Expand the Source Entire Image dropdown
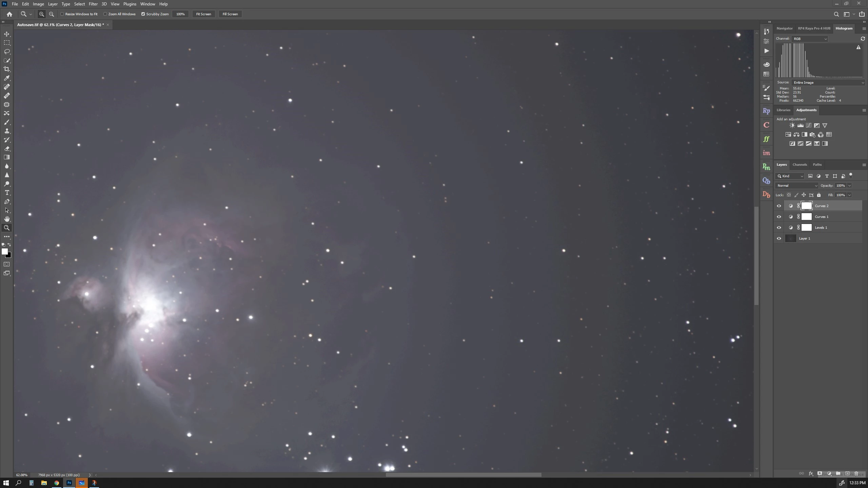Viewport: 868px width, 488px height. (x=828, y=83)
